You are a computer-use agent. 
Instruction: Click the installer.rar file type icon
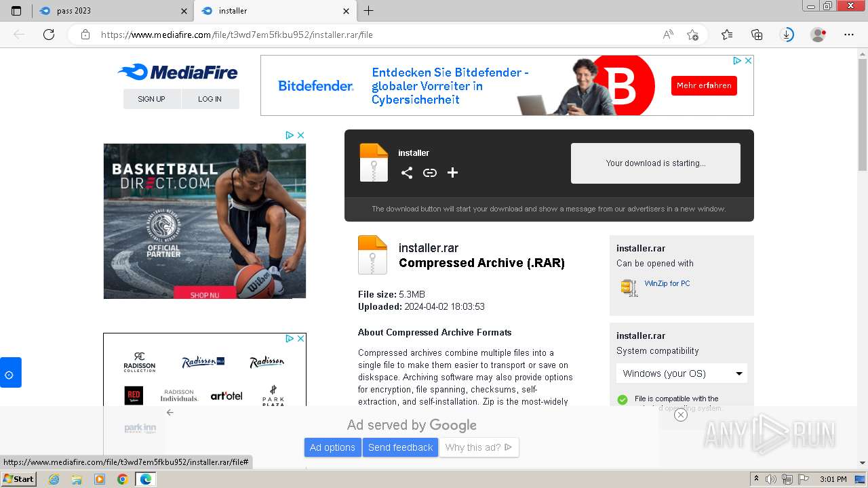372,255
